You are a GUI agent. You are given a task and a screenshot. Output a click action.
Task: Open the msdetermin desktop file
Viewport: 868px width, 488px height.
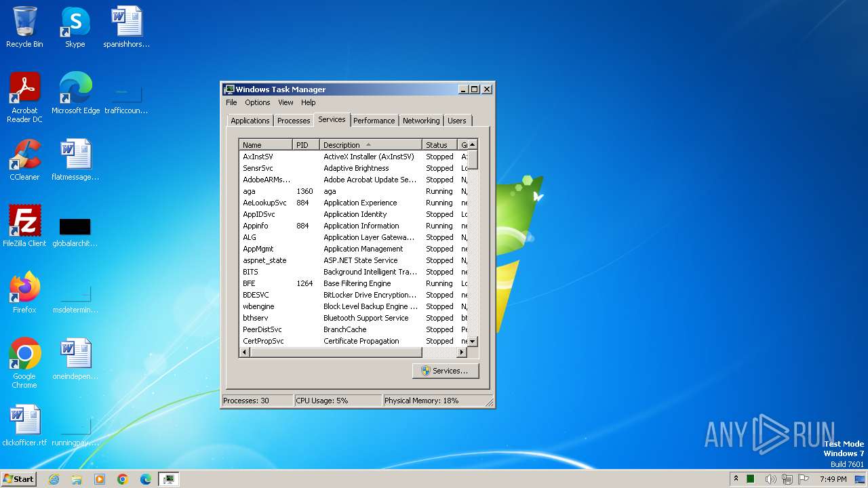point(75,298)
